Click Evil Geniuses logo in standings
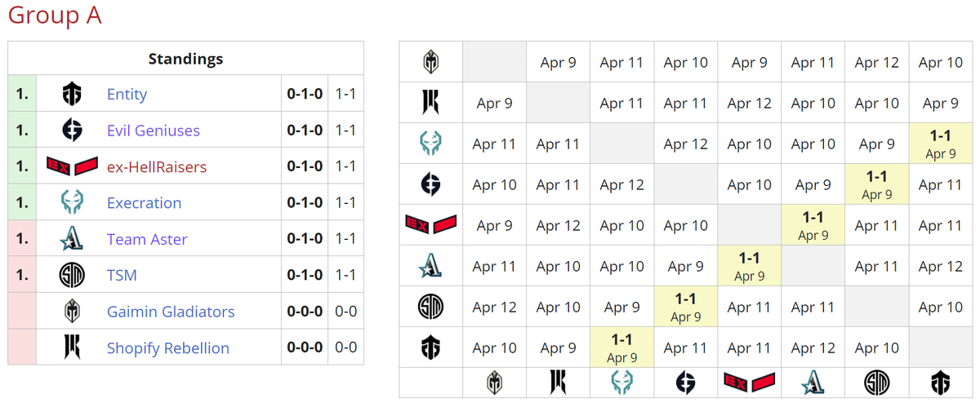Viewport: 980px width, 403px height. pos(72,131)
